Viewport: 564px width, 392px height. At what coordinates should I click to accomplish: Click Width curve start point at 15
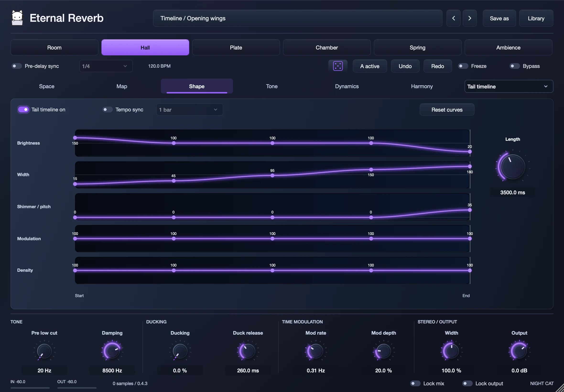tap(75, 184)
